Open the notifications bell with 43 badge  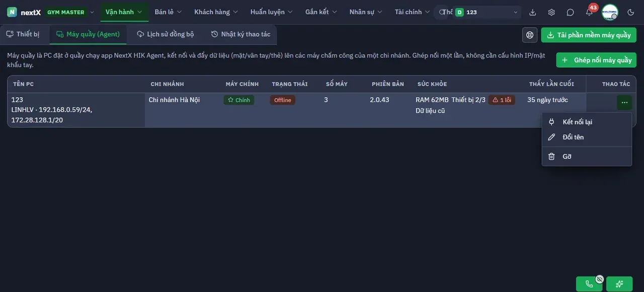coord(590,12)
